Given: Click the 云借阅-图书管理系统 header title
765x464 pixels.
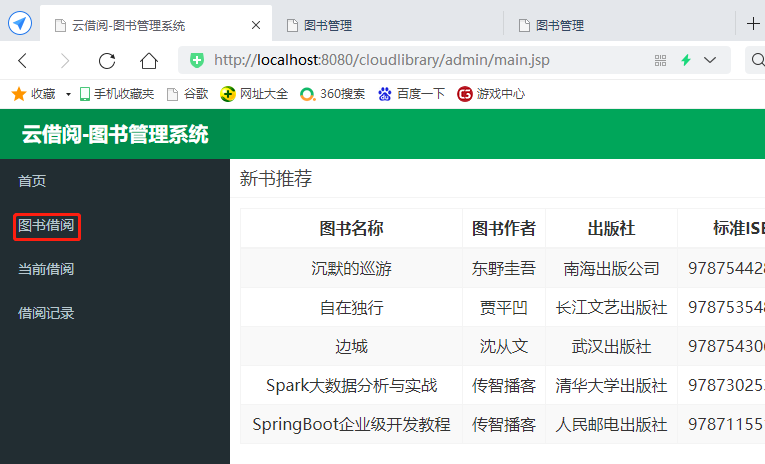Looking at the screenshot, I should [115, 134].
